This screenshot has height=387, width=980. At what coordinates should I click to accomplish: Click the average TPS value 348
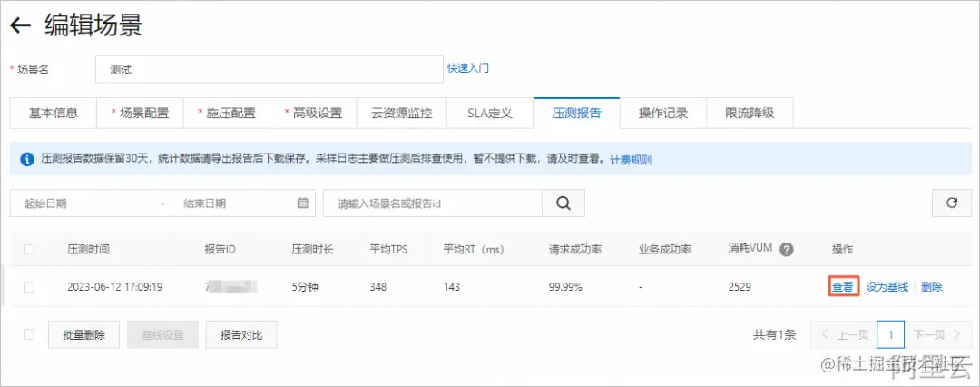(378, 287)
